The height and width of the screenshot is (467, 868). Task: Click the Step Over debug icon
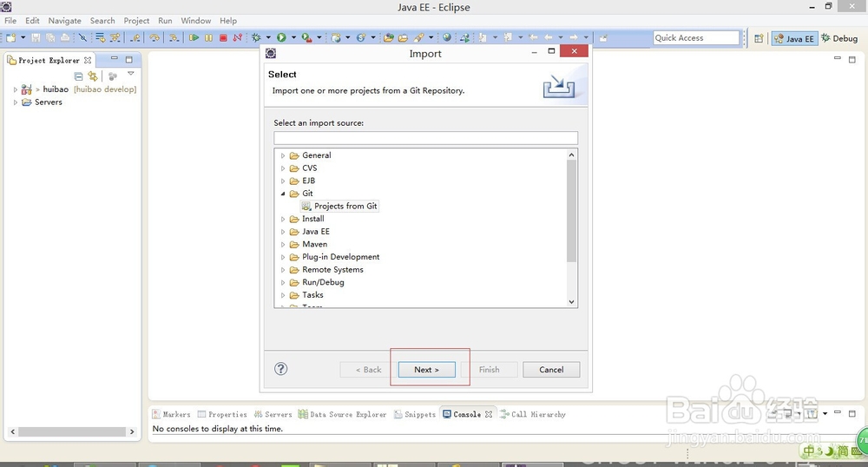(155, 37)
